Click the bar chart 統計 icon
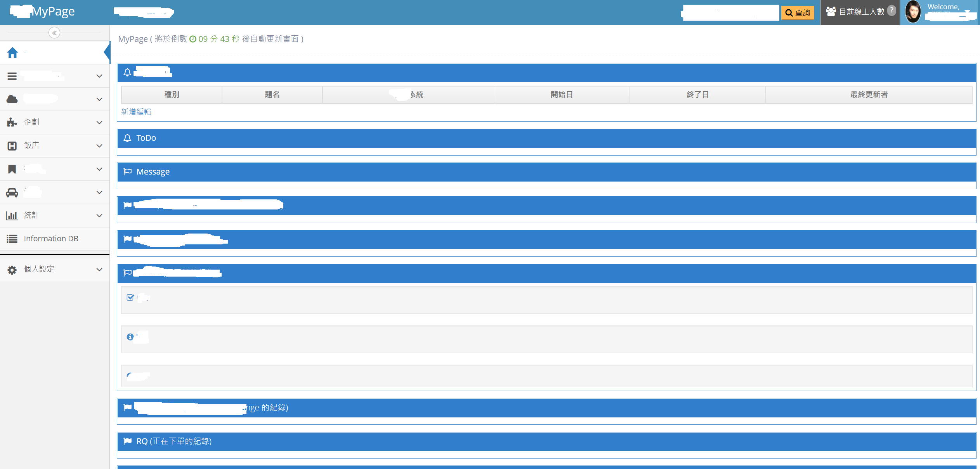The width and height of the screenshot is (980, 469). tap(12, 215)
